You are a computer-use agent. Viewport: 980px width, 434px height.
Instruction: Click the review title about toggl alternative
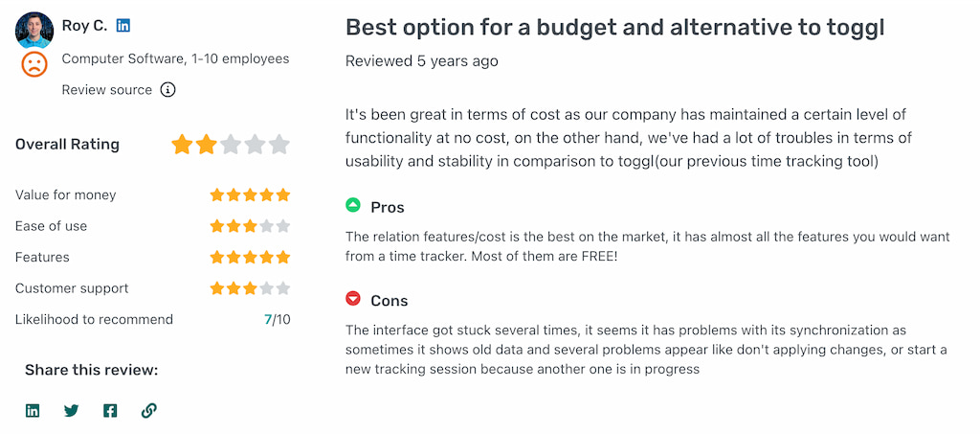615,28
